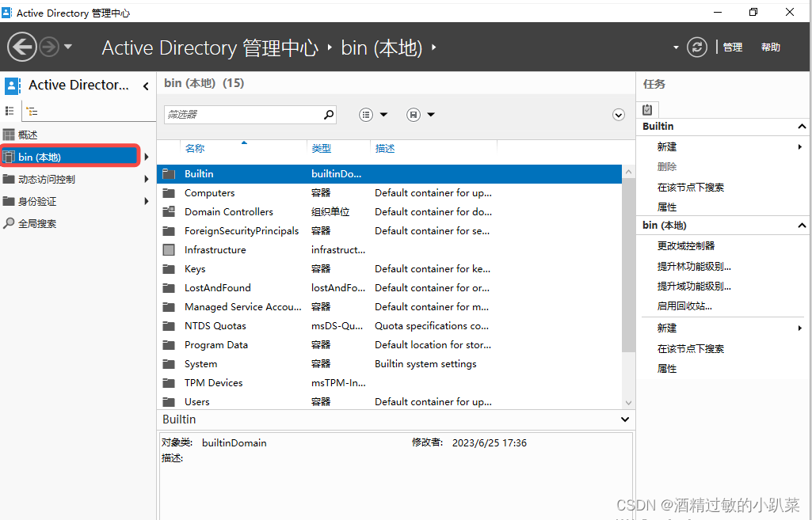Screen dimensions: 812x520
Task: Click 在该节点下搜索 under Builtin tasks
Action: click(690, 188)
